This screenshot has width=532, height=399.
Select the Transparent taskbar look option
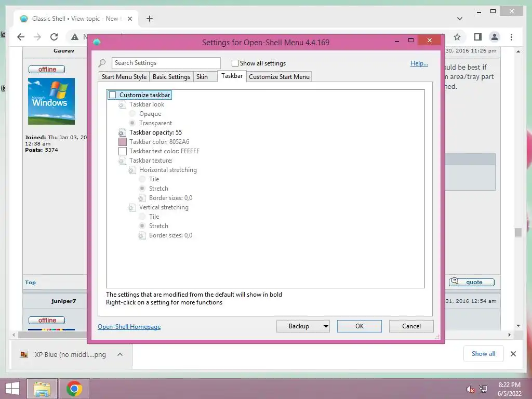click(132, 123)
